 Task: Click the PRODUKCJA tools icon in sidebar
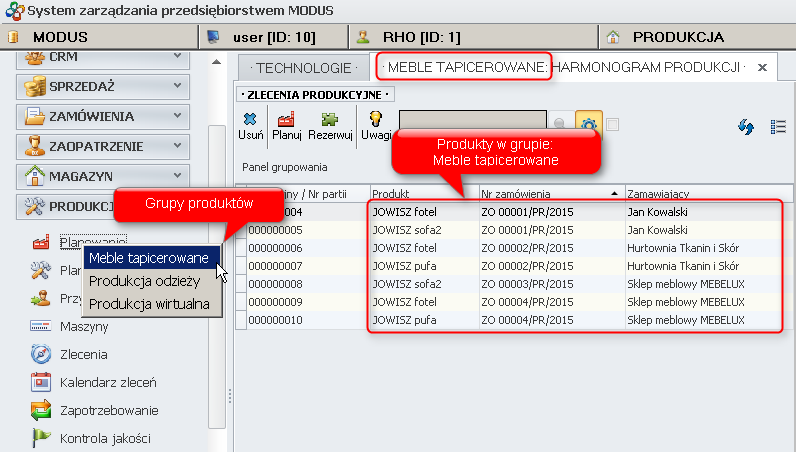pos(35,206)
